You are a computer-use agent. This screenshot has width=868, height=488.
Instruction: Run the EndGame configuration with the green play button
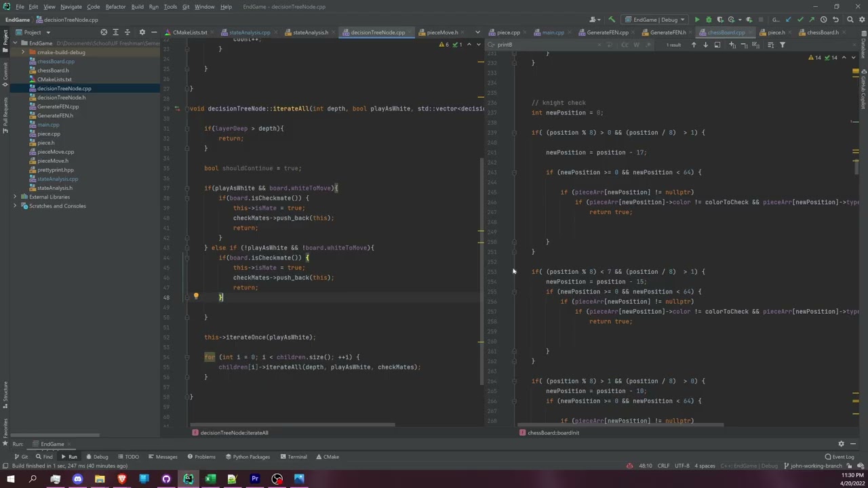(x=696, y=20)
